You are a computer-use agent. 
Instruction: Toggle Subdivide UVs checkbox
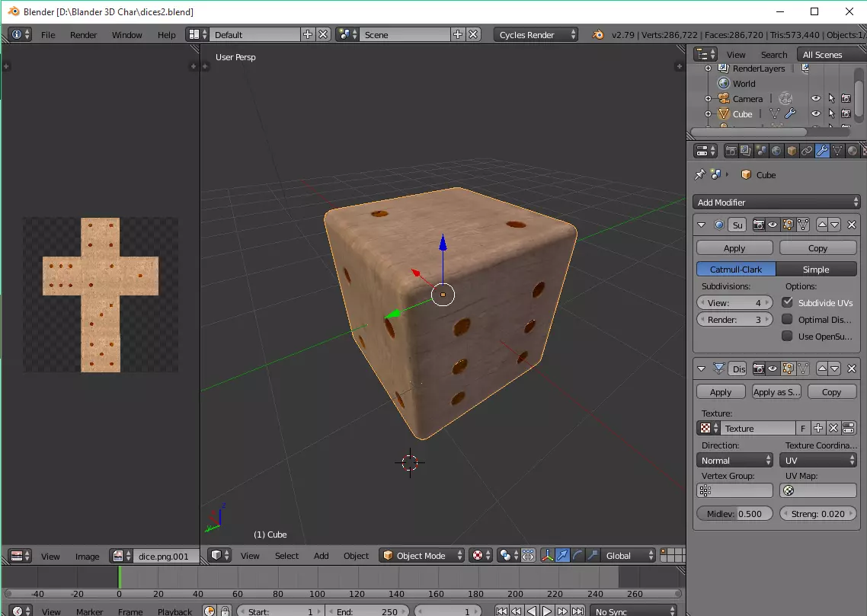pyautogui.click(x=787, y=302)
